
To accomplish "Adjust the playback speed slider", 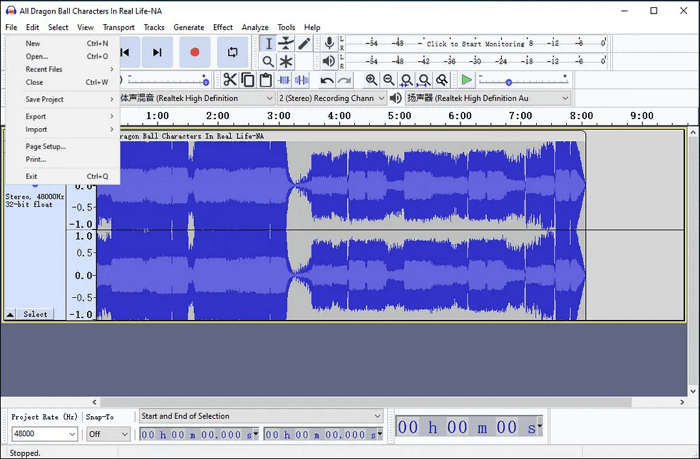I will click(508, 82).
